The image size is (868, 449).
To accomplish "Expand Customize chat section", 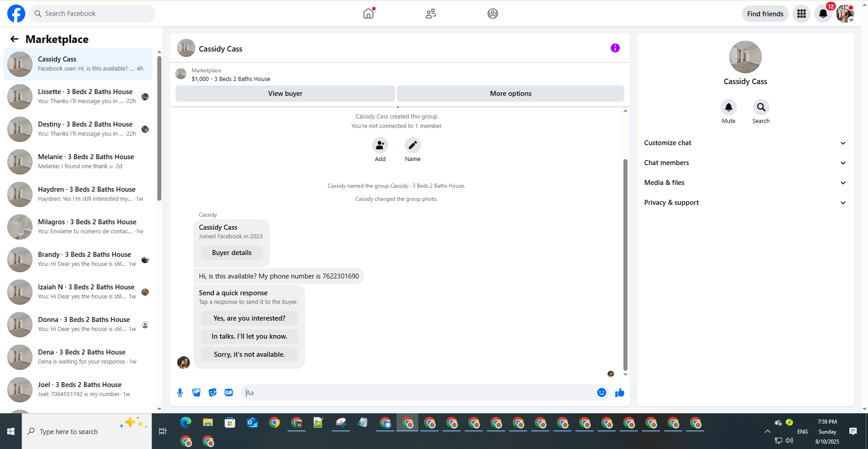I will click(745, 143).
